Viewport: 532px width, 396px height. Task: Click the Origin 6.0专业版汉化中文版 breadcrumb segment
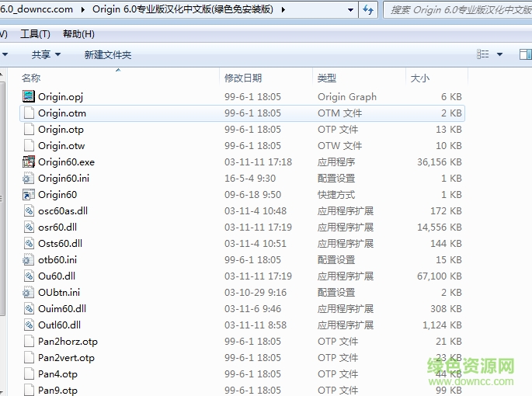[x=183, y=9]
